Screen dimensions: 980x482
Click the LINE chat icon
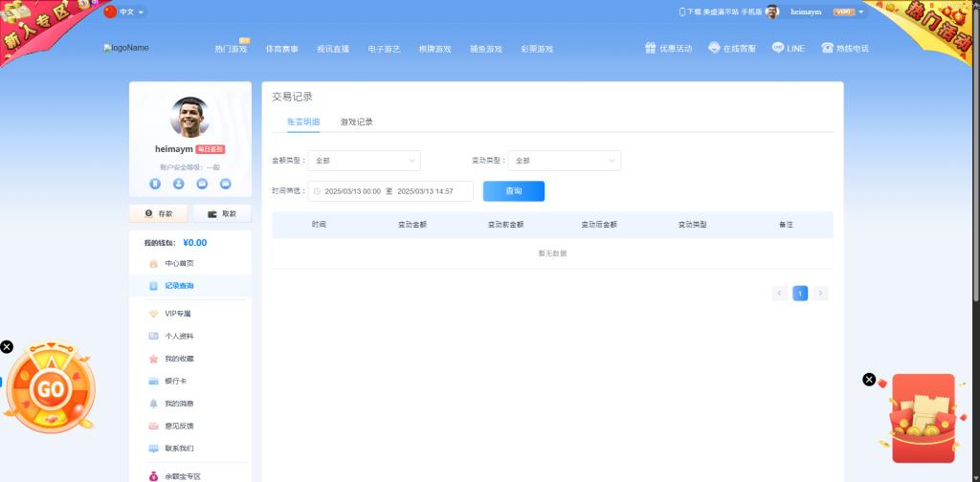778,48
